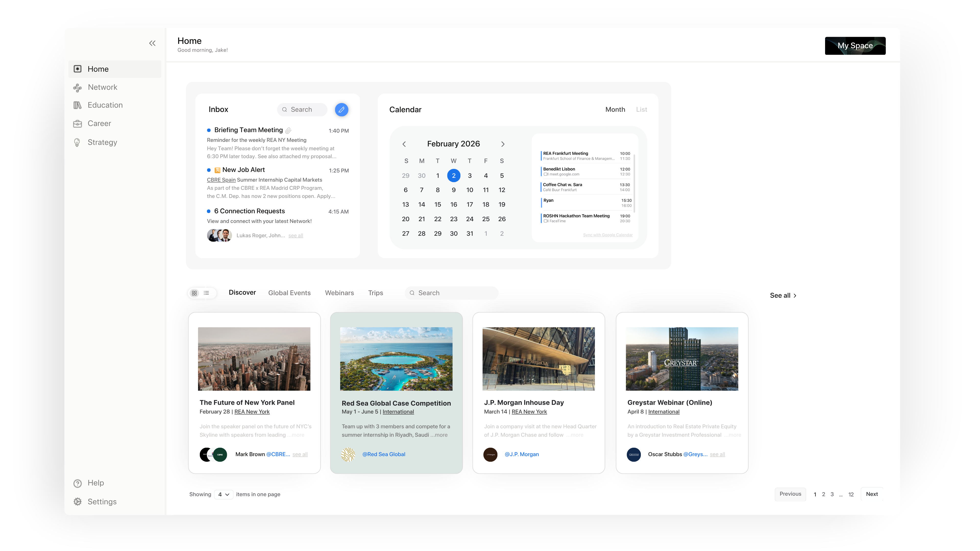Click the Next page button
This screenshot has height=551, width=980.
(872, 494)
